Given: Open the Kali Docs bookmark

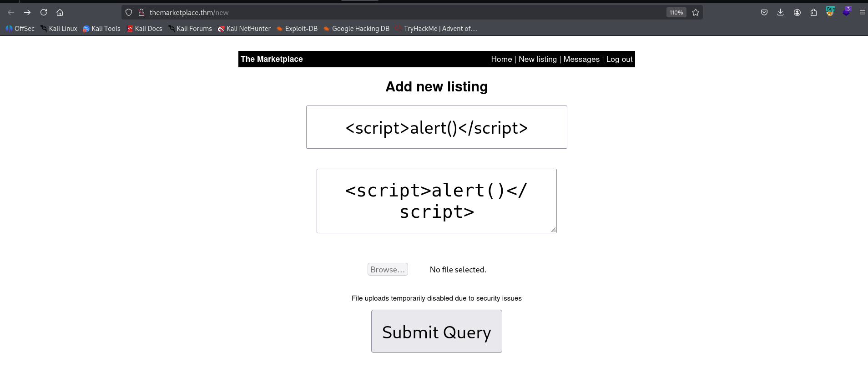Looking at the screenshot, I should (x=144, y=29).
